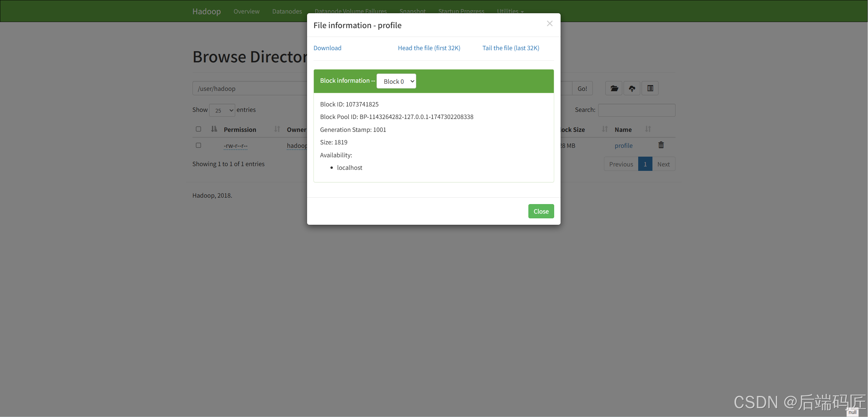The height and width of the screenshot is (417, 868).
Task: Click the upload files cloud icon
Action: [632, 88]
